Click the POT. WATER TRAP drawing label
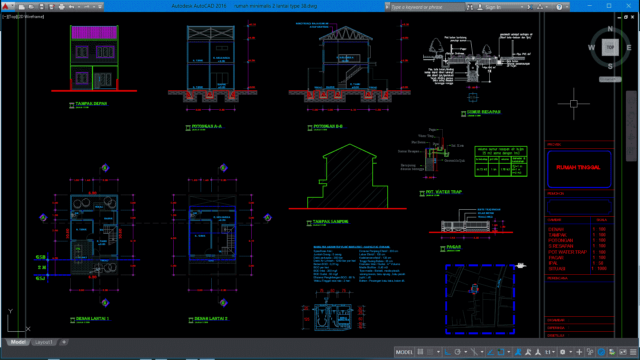The width and height of the screenshot is (640, 360). pos(444,192)
